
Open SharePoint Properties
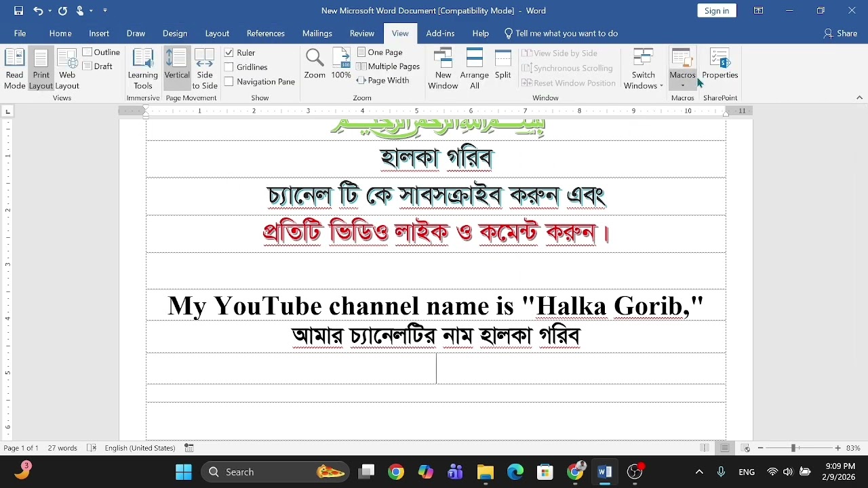pos(720,64)
